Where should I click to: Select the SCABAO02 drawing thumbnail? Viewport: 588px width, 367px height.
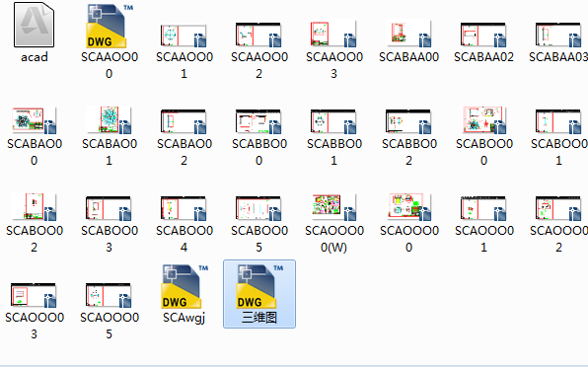(x=184, y=121)
